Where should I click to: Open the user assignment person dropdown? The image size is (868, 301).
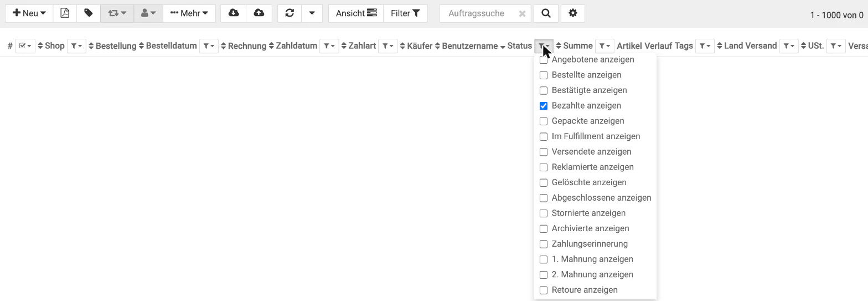148,13
